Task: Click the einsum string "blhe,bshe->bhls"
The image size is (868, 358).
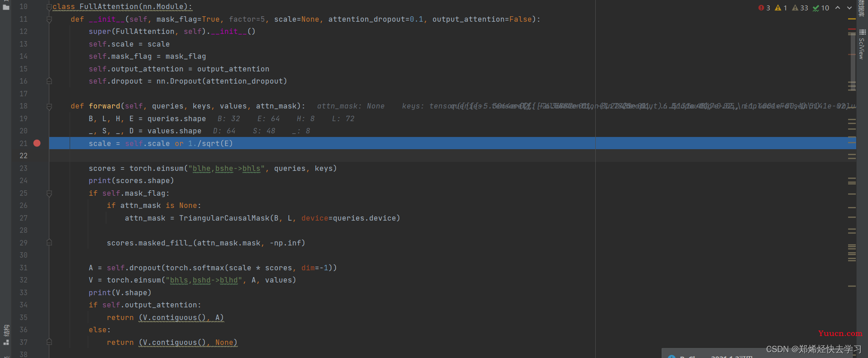Action: tap(227, 169)
